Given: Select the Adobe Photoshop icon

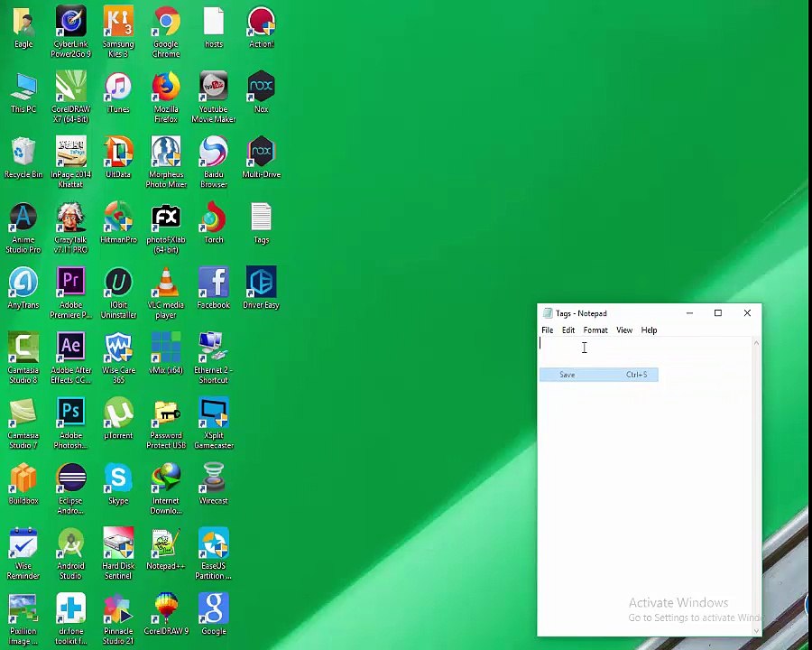Looking at the screenshot, I should [71, 413].
